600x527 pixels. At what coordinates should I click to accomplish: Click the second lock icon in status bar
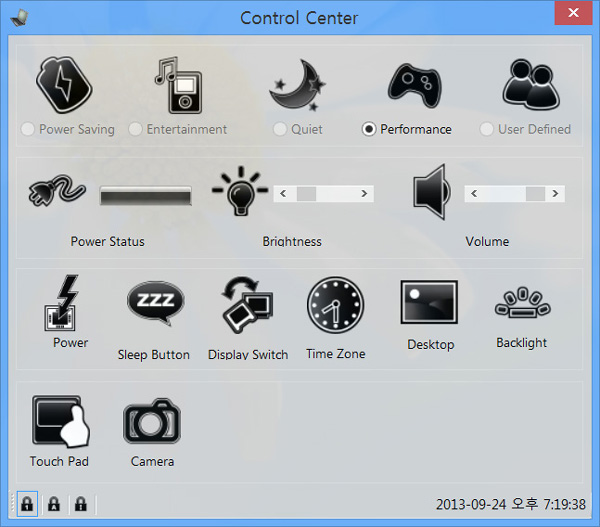54,504
